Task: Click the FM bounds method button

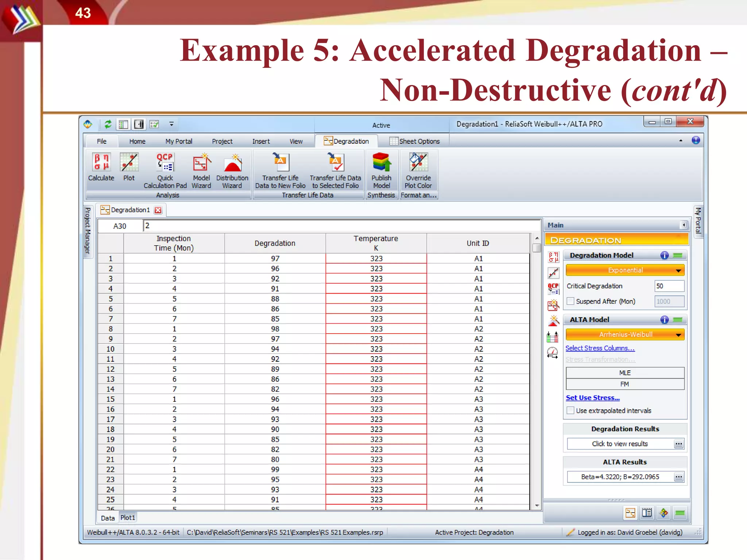Action: [625, 384]
